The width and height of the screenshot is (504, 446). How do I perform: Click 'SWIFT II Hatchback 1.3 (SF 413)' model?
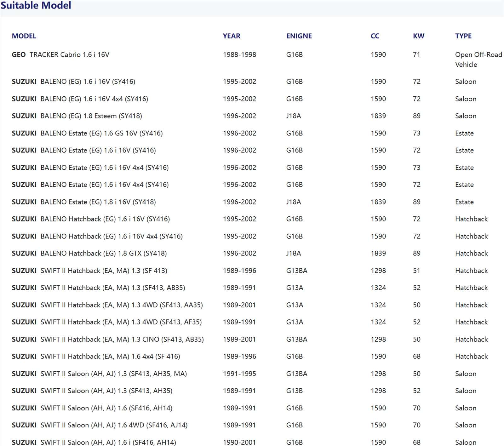point(104,271)
